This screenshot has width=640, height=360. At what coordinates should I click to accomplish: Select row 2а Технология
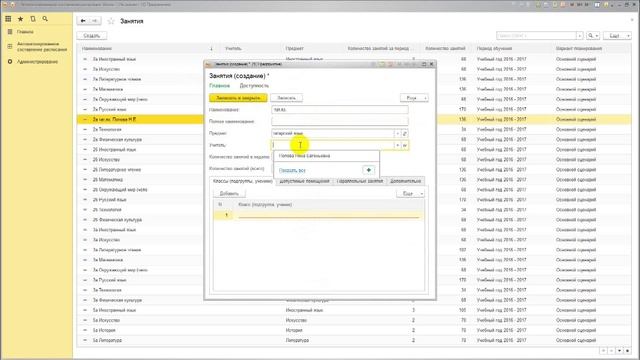353,129
